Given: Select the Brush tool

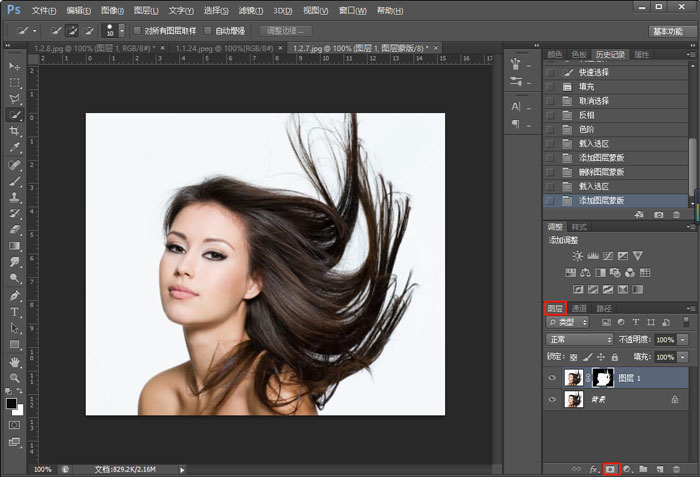Looking at the screenshot, I should 14,181.
